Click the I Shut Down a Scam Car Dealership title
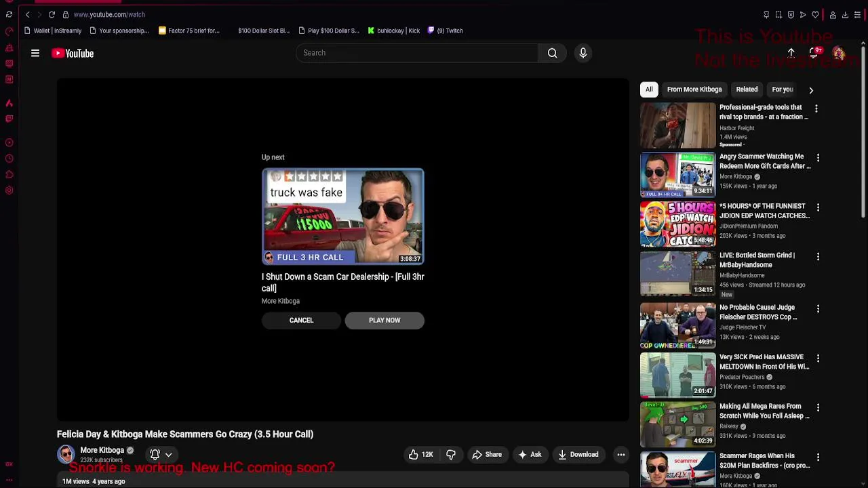This screenshot has width=868, height=488. (x=343, y=282)
